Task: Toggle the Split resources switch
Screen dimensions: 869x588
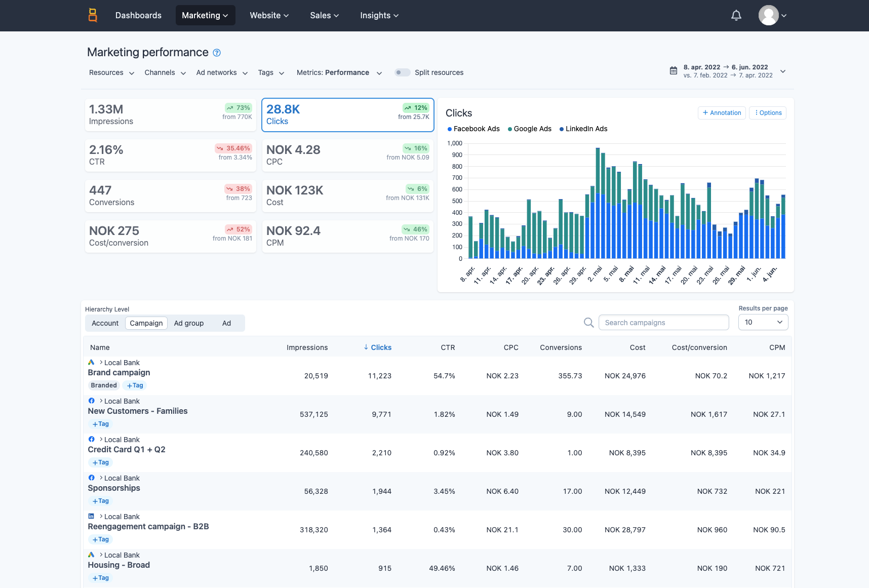Action: [402, 72]
